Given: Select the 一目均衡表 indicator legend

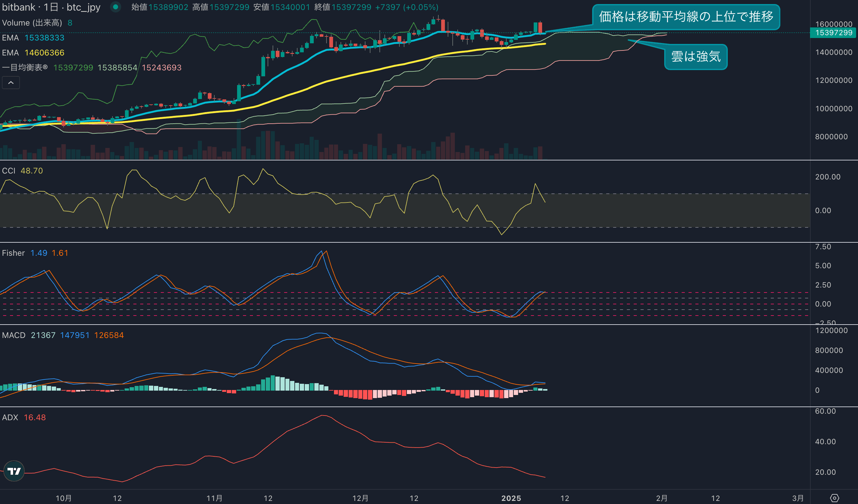Looking at the screenshot, I should [x=25, y=68].
